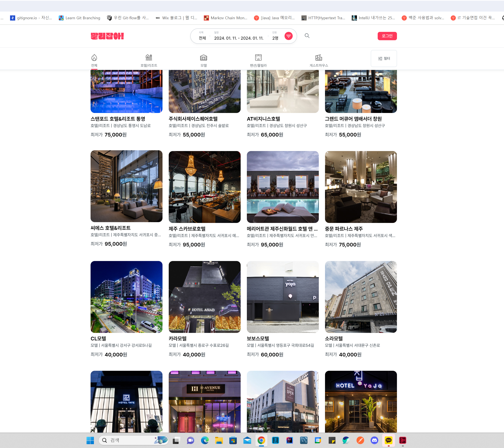The height and width of the screenshot is (448, 504).
Task: Click the red 로그인 button
Action: click(x=387, y=36)
